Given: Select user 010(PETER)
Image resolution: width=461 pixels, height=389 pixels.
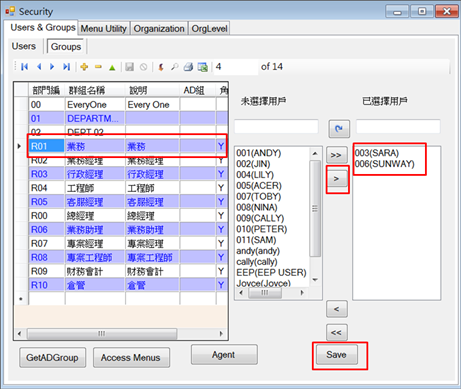Looking at the screenshot, I should [x=262, y=229].
